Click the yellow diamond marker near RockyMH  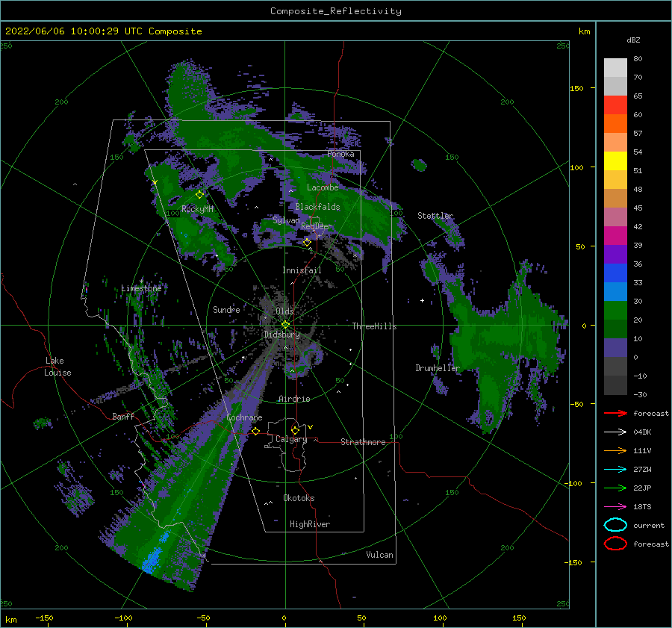(199, 195)
